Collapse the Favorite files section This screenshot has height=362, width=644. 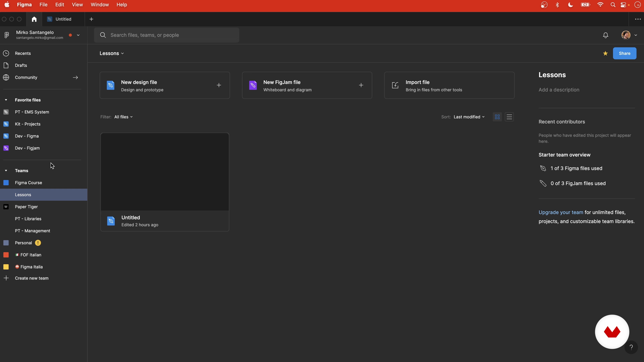(6, 100)
